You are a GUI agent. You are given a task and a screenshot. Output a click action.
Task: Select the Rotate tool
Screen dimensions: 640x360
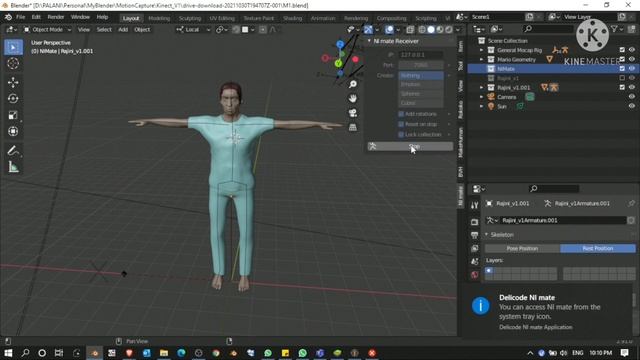click(x=13, y=99)
